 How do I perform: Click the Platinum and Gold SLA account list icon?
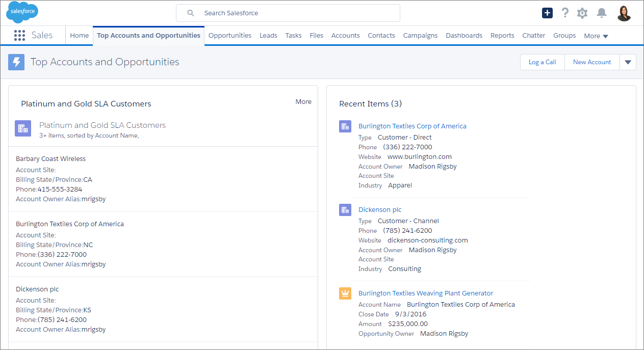tap(22, 128)
